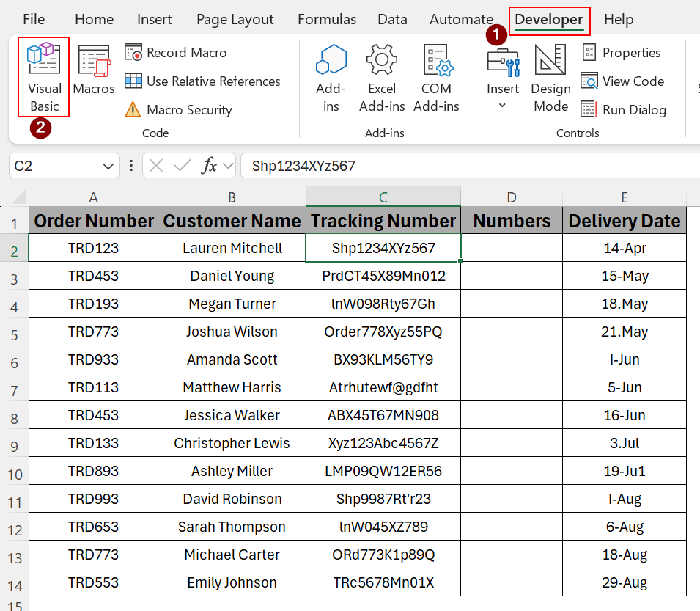Click the formula bar input field
Viewport: 700px width, 611px height.
click(469, 166)
